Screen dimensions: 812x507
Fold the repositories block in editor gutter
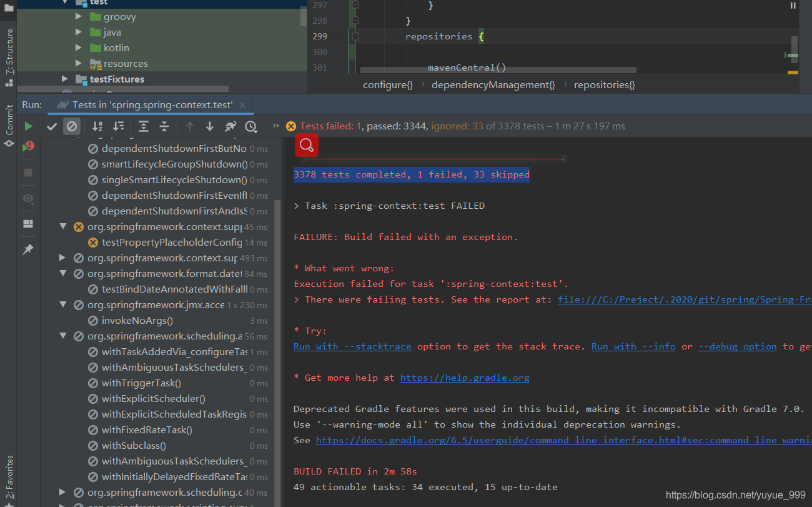[x=355, y=37]
